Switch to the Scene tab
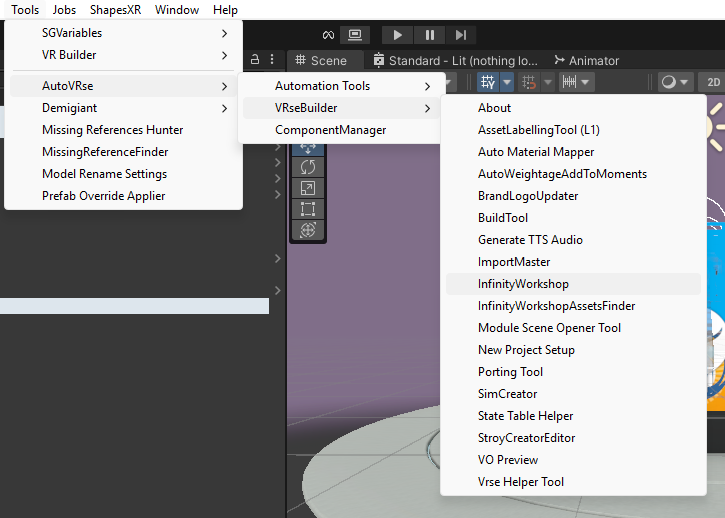This screenshot has height=518, width=725. [x=322, y=60]
